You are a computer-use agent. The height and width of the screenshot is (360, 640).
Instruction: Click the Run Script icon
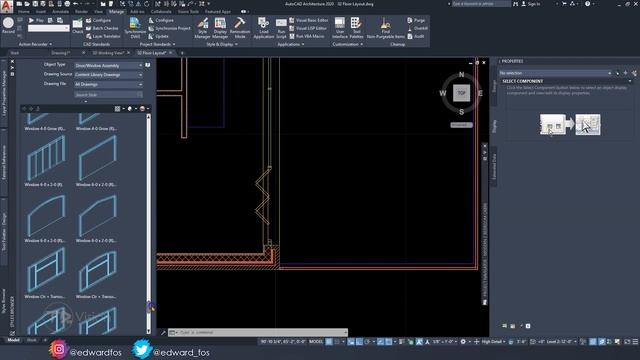281,28
